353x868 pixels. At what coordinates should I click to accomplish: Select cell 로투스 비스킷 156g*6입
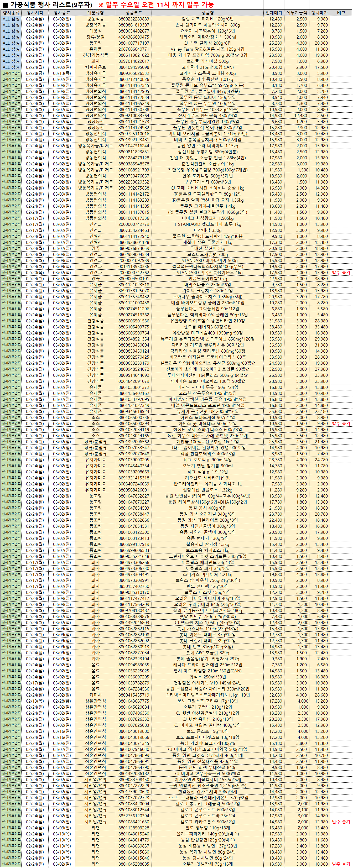pyautogui.click(x=208, y=592)
